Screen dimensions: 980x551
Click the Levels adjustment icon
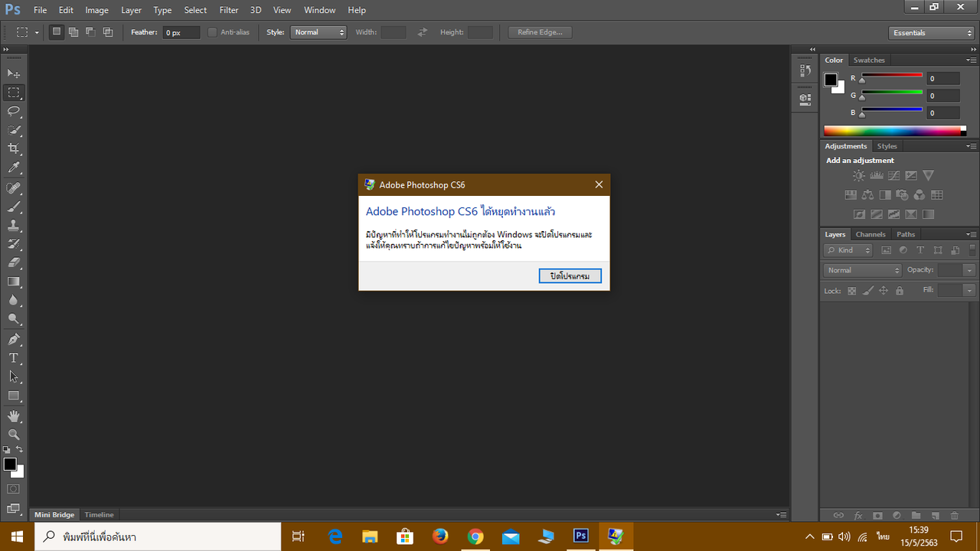(877, 176)
